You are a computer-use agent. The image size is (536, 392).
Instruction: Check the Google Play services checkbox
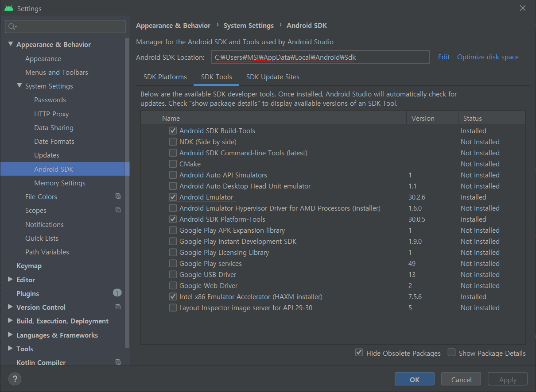tap(173, 263)
